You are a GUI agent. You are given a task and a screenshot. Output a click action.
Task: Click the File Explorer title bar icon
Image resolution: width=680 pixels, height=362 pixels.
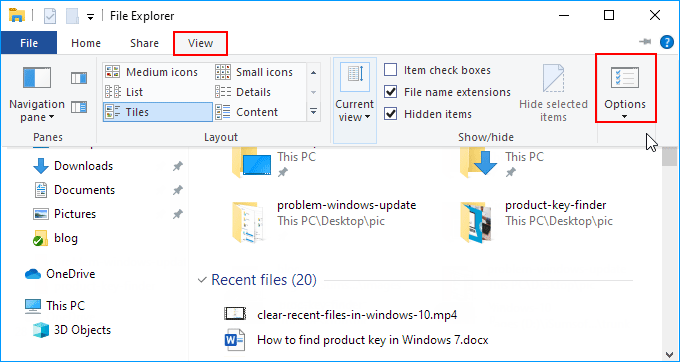17,16
